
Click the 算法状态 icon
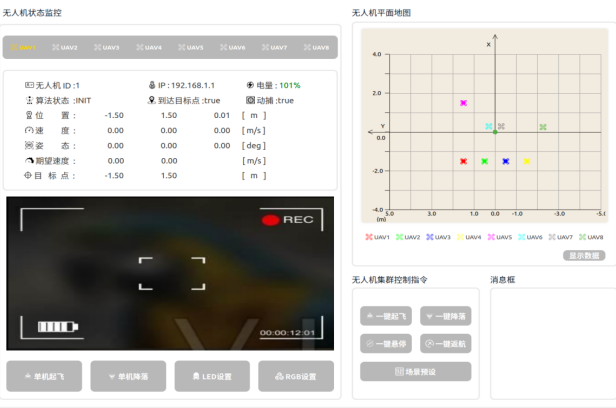click(x=29, y=100)
